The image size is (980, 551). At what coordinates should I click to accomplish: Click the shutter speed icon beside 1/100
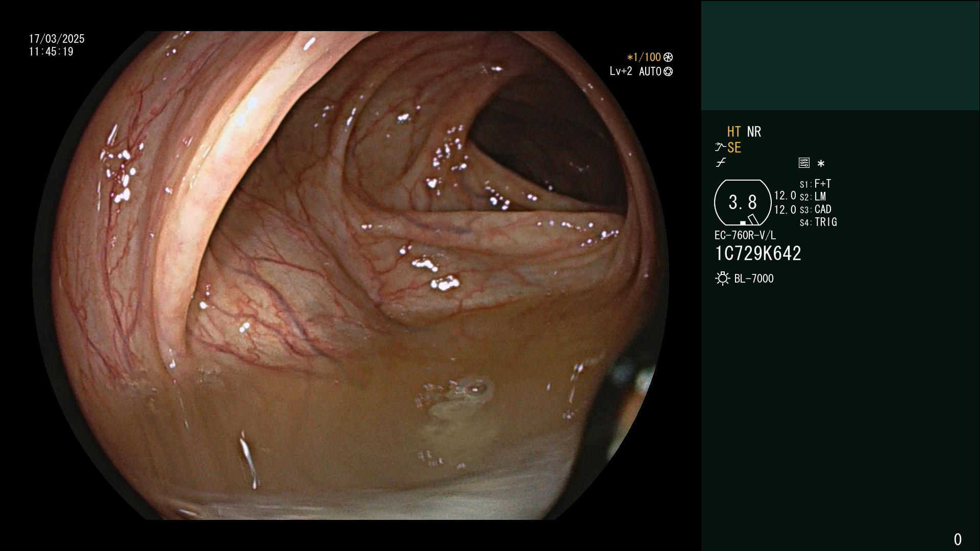pyautogui.click(x=668, y=58)
